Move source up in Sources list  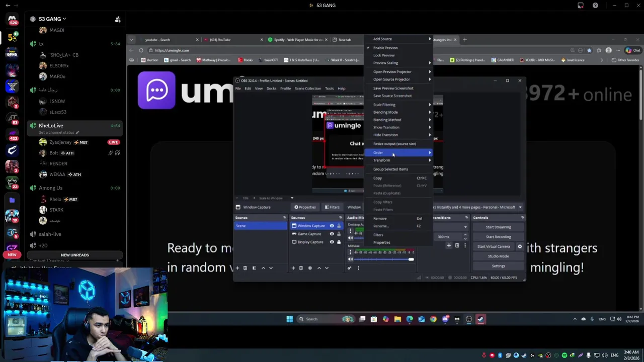point(319,268)
